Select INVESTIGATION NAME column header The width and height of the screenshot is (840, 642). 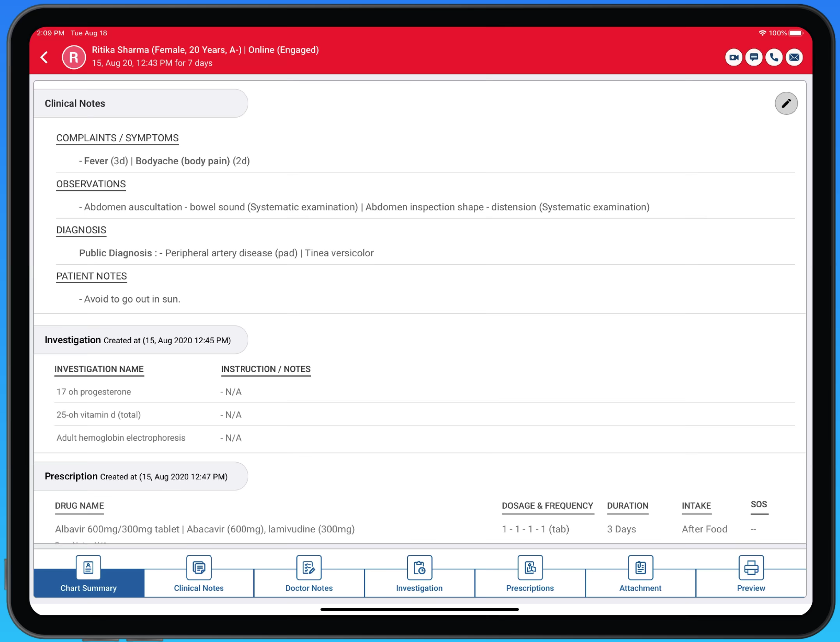[x=99, y=369]
